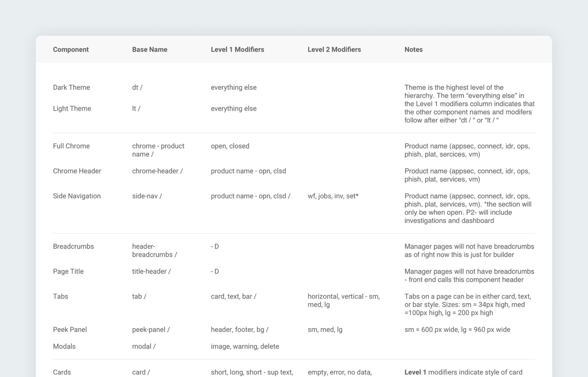Click the Level 2 Modifiers header
Image resolution: width=588 pixels, height=377 pixels.
pos(334,50)
